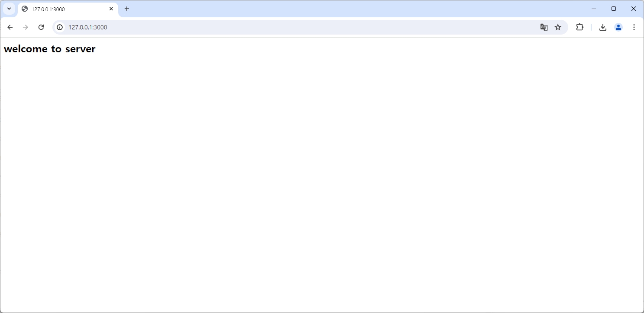644x313 pixels.
Task: Open the user profile avatar
Action: click(618, 27)
